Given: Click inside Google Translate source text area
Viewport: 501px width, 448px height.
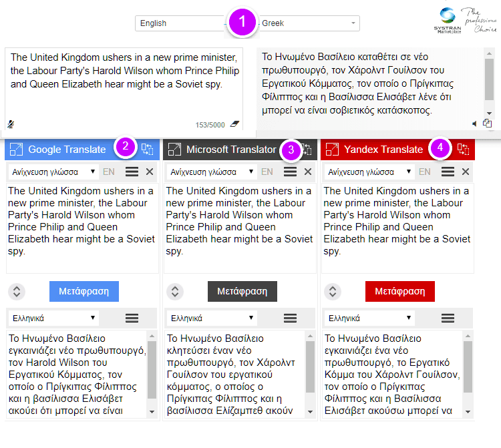Looking at the screenshot, I should [82, 228].
